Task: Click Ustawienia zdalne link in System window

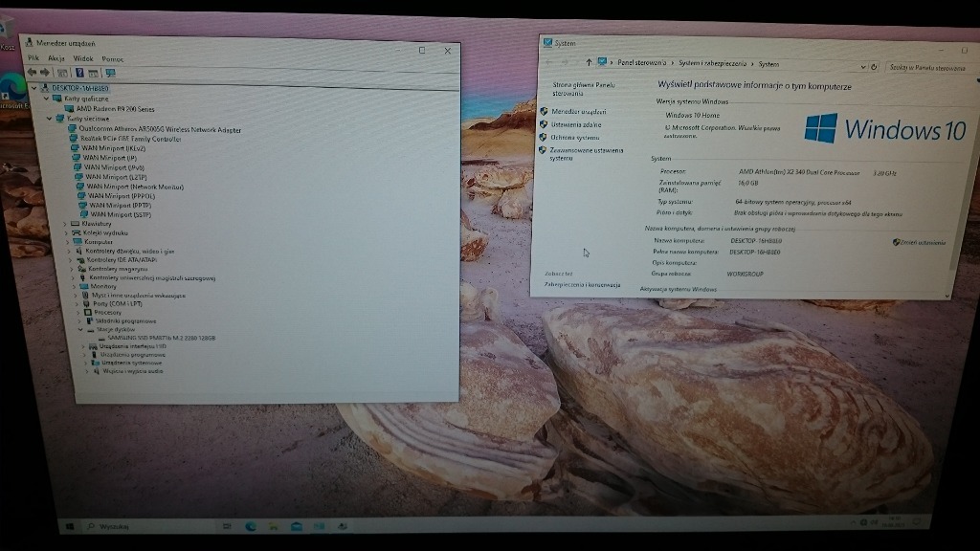Action: (575, 125)
